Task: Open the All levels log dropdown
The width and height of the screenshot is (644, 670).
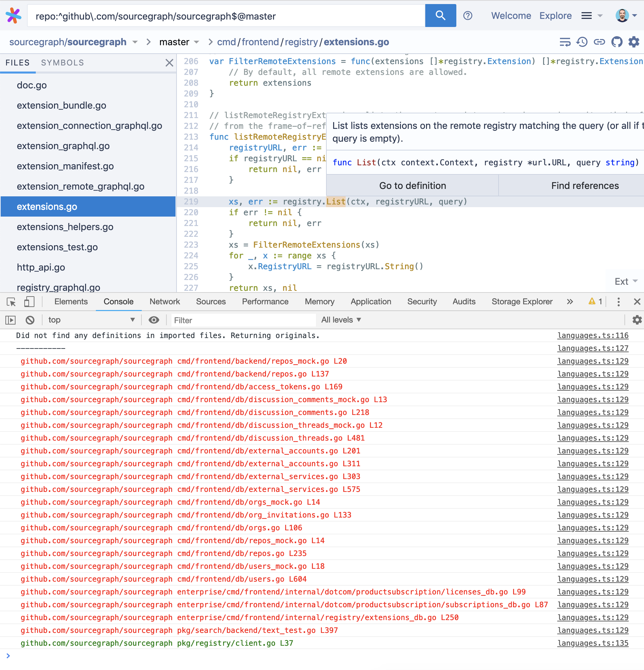Action: (x=341, y=320)
